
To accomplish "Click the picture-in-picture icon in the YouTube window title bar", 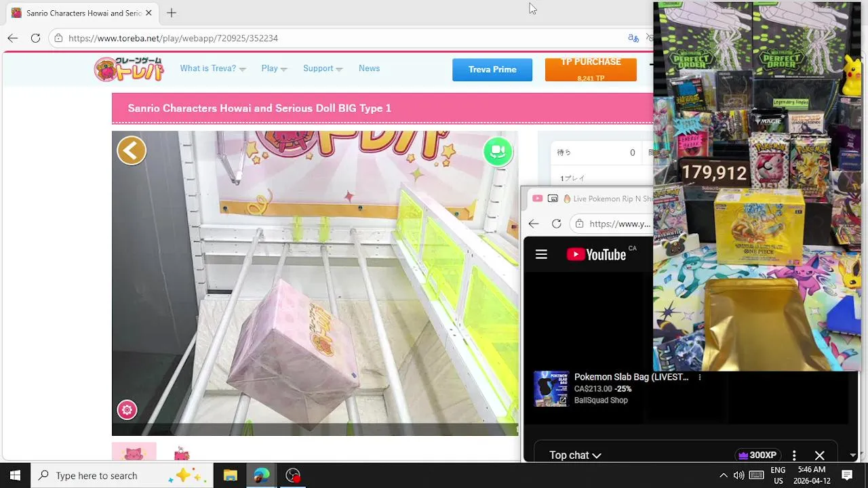I will pos(553,199).
